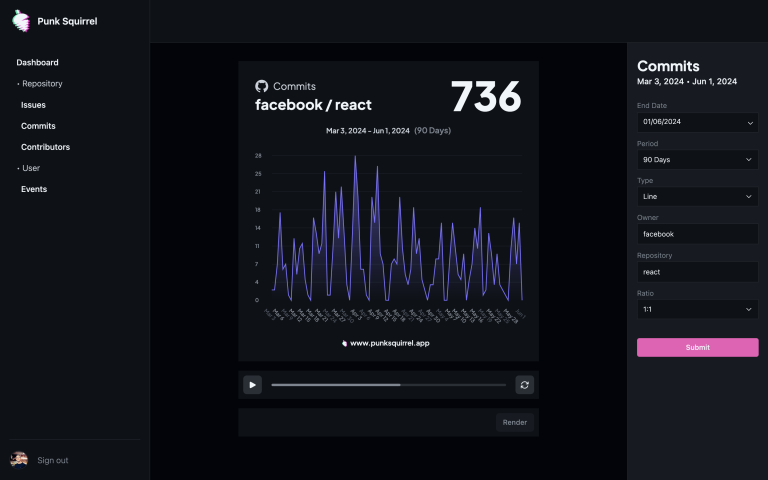The image size is (768, 480).
Task: Open Dashboard in the sidebar
Action: pos(37,63)
